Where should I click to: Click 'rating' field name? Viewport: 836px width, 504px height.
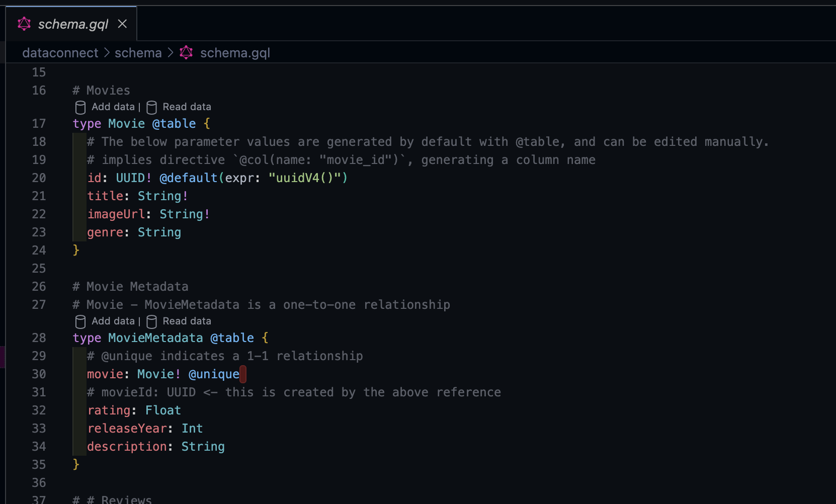[x=109, y=410]
